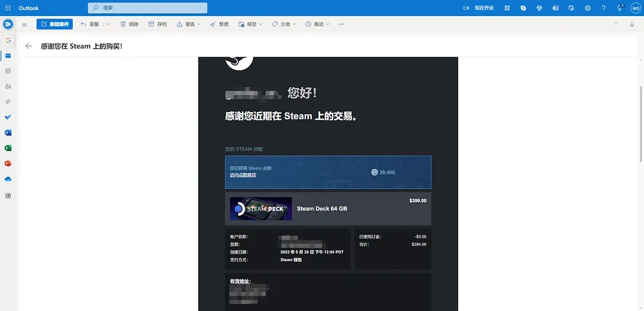The width and height of the screenshot is (644, 311).
Task: Open Calendar from the left sidebar
Action: [8, 71]
